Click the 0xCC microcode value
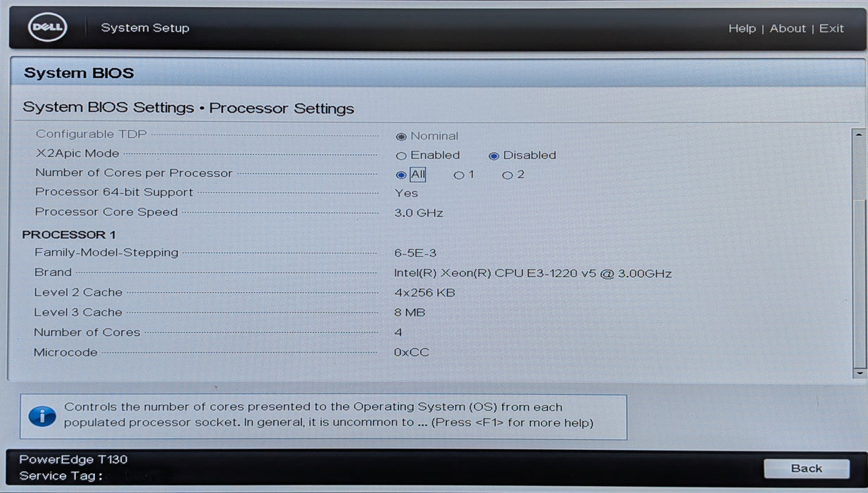Screen dimensions: 868x493 (x=412, y=352)
